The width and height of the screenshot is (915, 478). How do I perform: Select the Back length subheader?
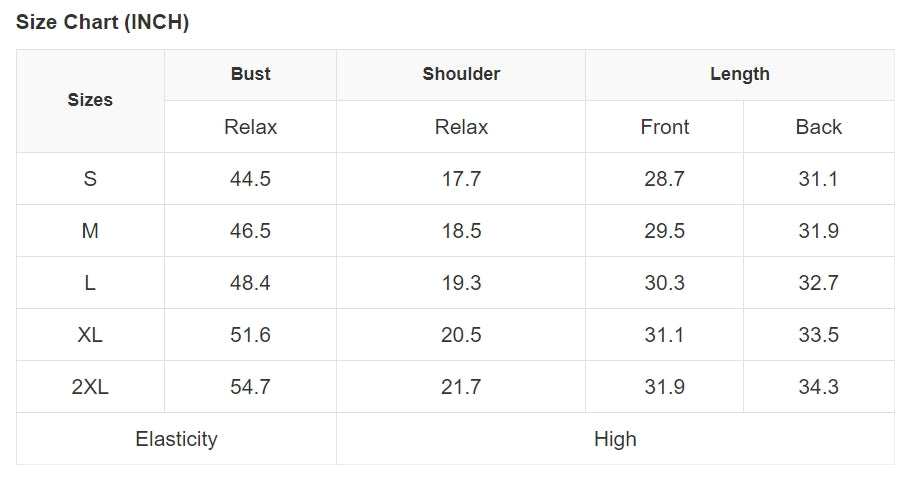(819, 127)
